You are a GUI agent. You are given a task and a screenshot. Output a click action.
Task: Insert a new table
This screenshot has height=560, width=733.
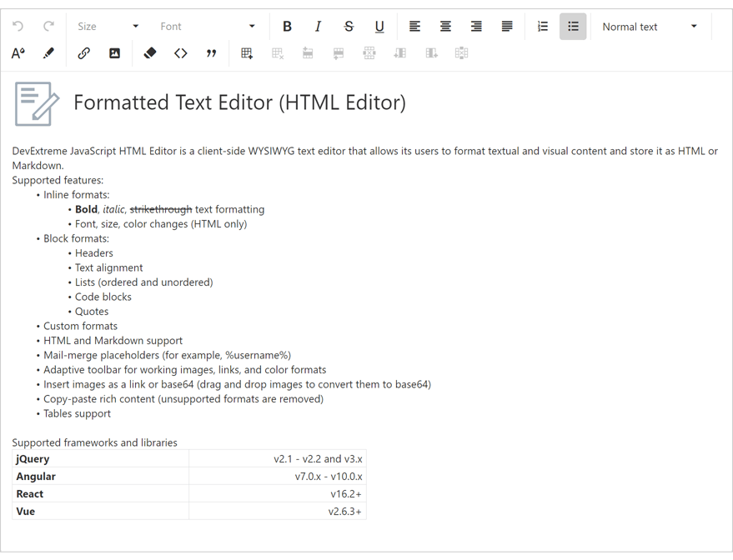[x=246, y=52]
